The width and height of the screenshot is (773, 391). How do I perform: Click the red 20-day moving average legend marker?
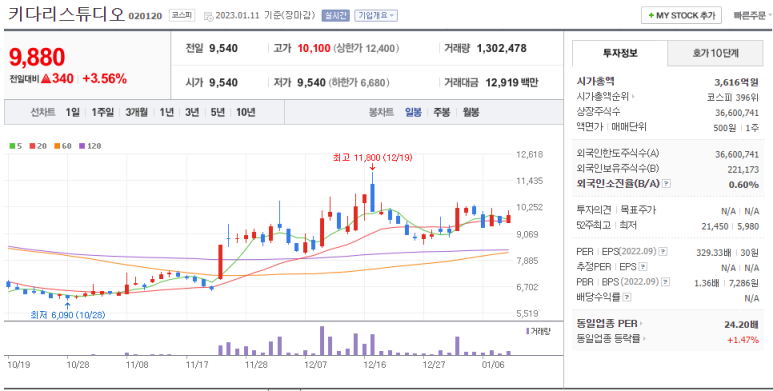[32, 146]
